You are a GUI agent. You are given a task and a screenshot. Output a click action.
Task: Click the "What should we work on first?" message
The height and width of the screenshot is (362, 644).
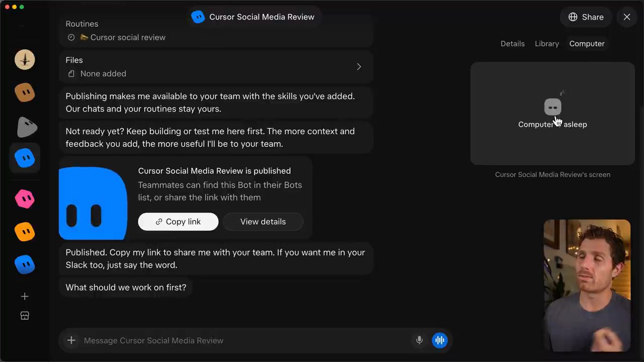pyautogui.click(x=126, y=288)
